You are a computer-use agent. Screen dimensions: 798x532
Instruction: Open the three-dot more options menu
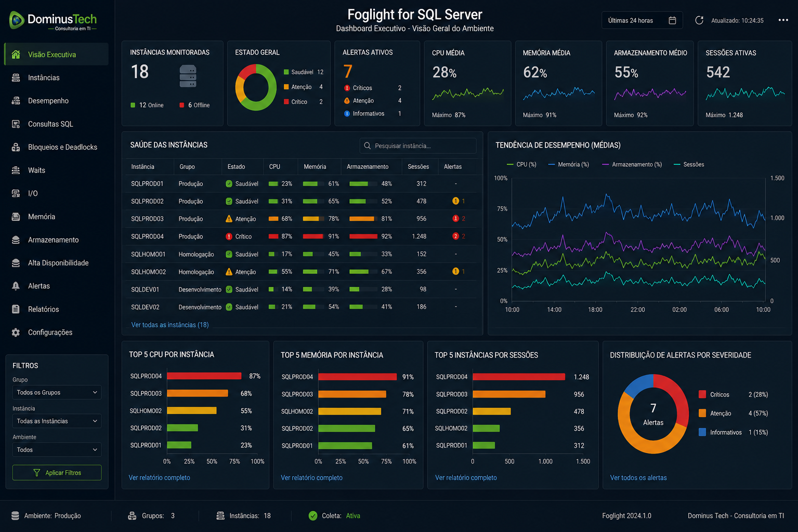pos(783,20)
